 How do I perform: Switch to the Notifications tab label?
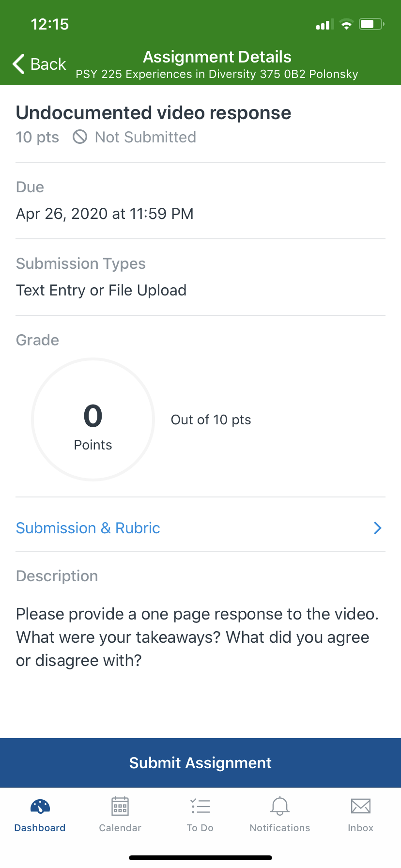coord(280,828)
